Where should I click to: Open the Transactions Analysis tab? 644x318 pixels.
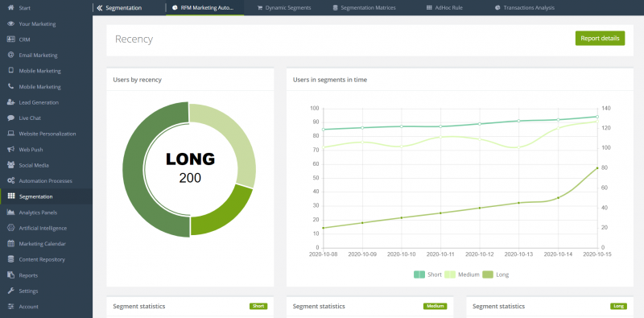(x=525, y=8)
